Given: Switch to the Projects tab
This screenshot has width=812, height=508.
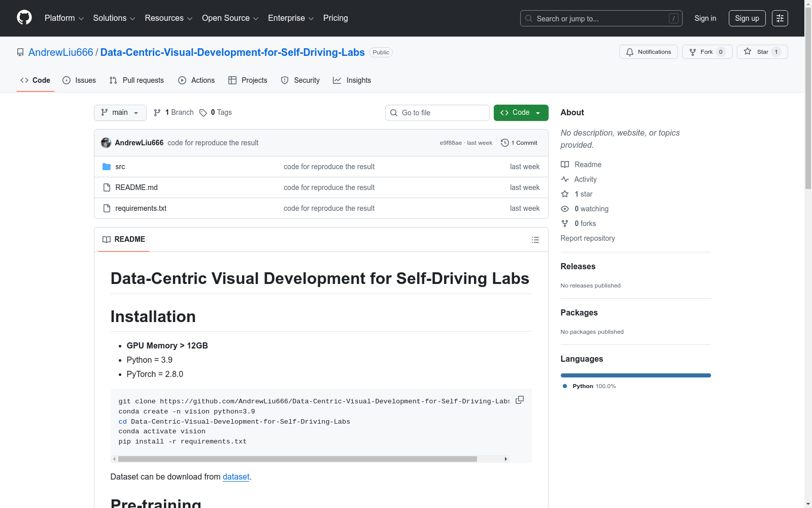Looking at the screenshot, I should [248, 80].
